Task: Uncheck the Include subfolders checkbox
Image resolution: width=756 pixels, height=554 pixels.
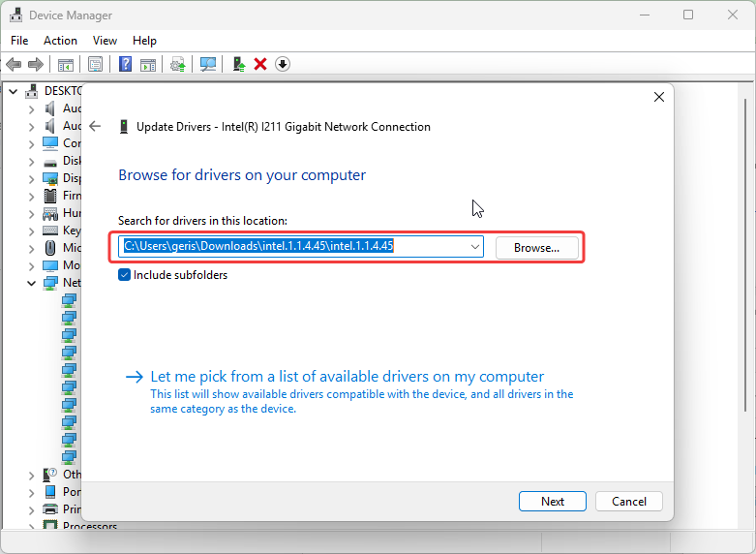Action: [125, 275]
